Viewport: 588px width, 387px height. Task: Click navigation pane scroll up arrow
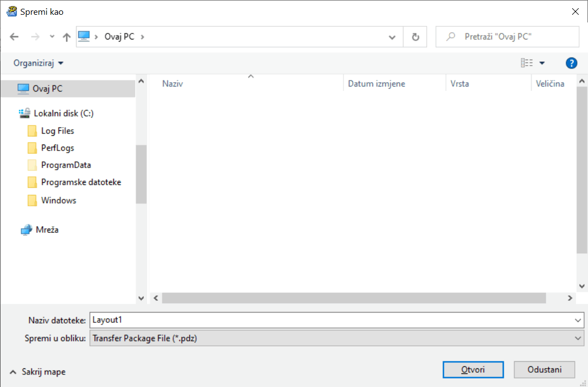pos(141,81)
